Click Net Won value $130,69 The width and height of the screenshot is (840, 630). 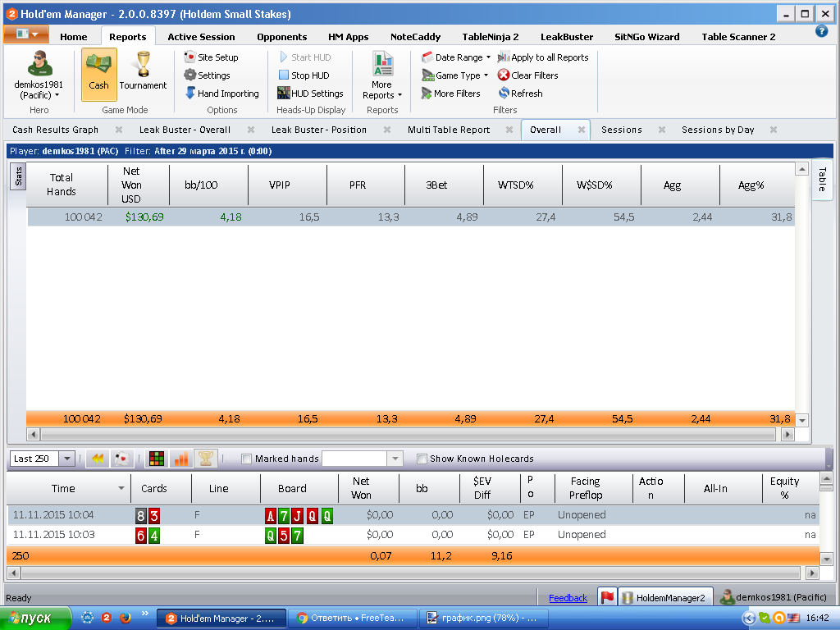pyautogui.click(x=144, y=217)
